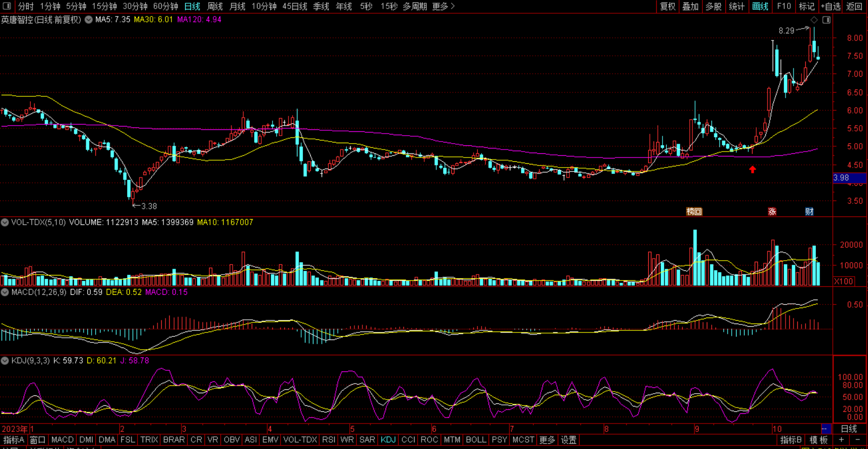Select the OBV indicator tab
868x449 pixels.
click(x=232, y=440)
